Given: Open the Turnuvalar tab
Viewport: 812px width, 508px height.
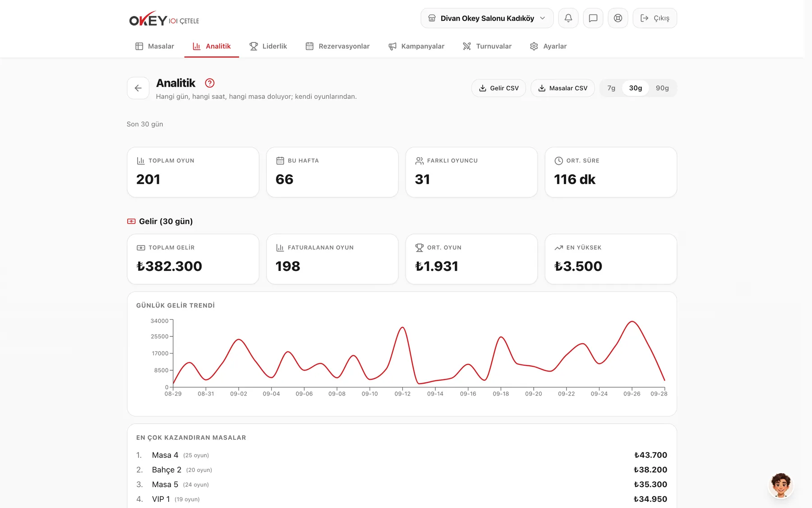Looking at the screenshot, I should coord(487,46).
